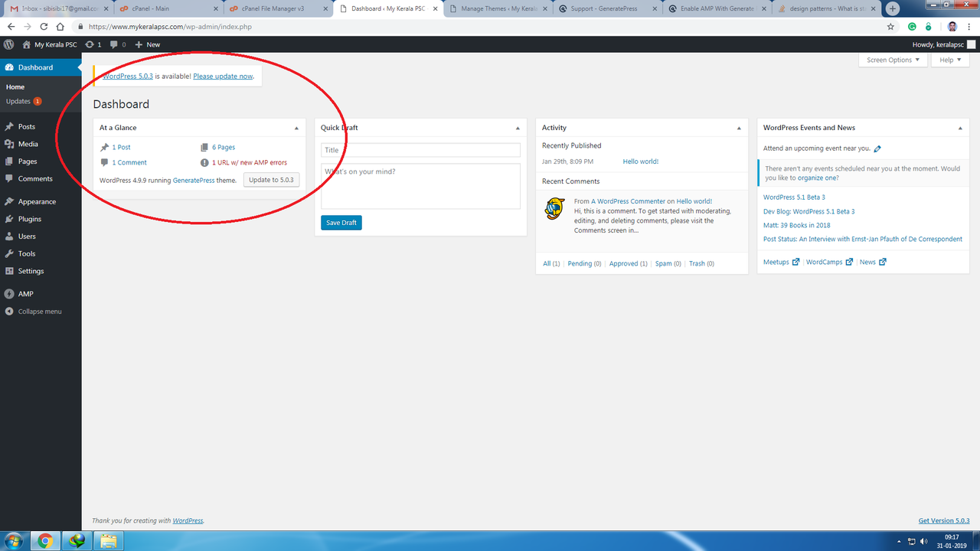Click Update to 5.0.3 button
980x551 pixels.
[x=271, y=180]
